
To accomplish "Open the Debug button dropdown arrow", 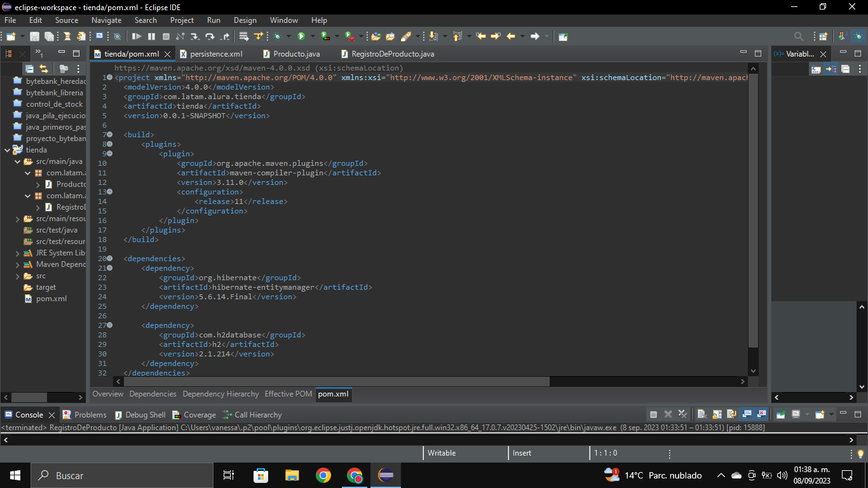I will [x=288, y=36].
